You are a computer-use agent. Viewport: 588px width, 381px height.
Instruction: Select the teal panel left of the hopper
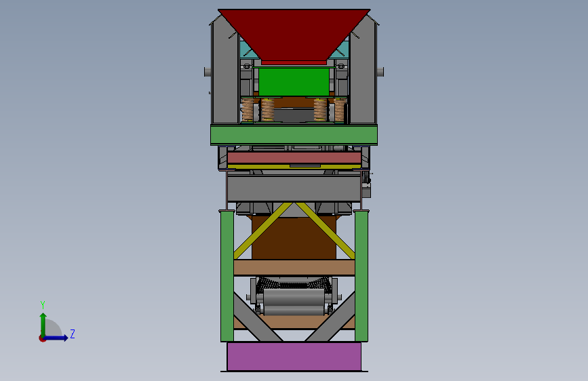(248, 51)
